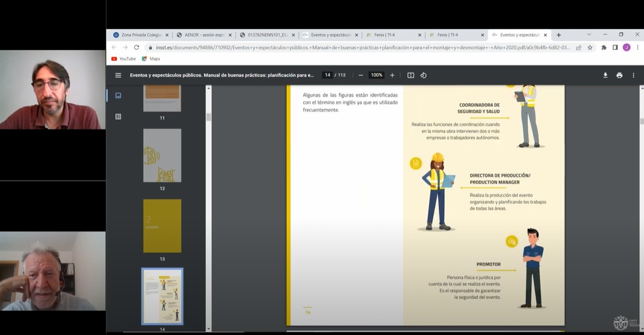This screenshot has width=644, height=335.
Task: Zoom in on the PDF
Action: (x=392, y=75)
